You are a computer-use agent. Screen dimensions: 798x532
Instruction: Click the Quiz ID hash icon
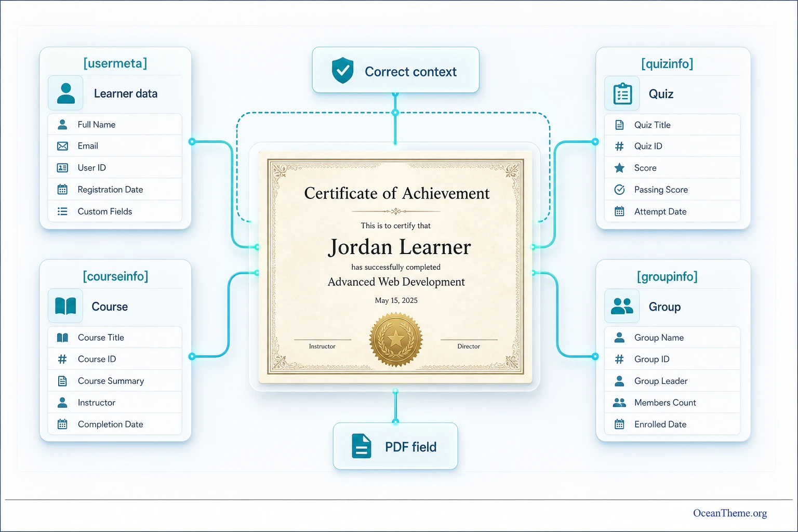[x=619, y=147]
